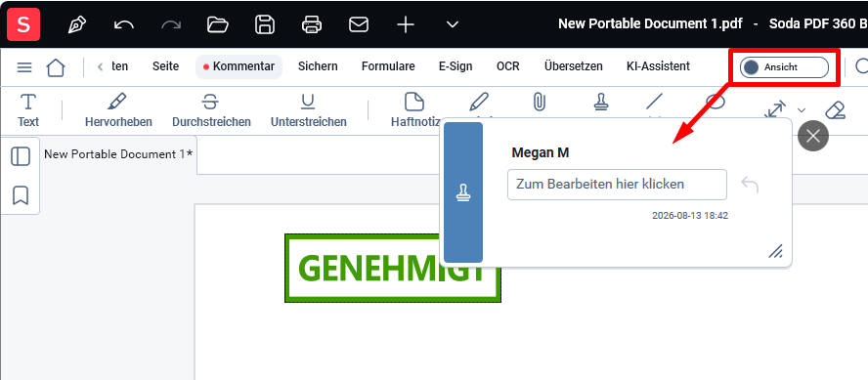Attach a file with the paperclip icon
Image resolution: width=868 pixels, height=380 pixels.
tap(540, 102)
